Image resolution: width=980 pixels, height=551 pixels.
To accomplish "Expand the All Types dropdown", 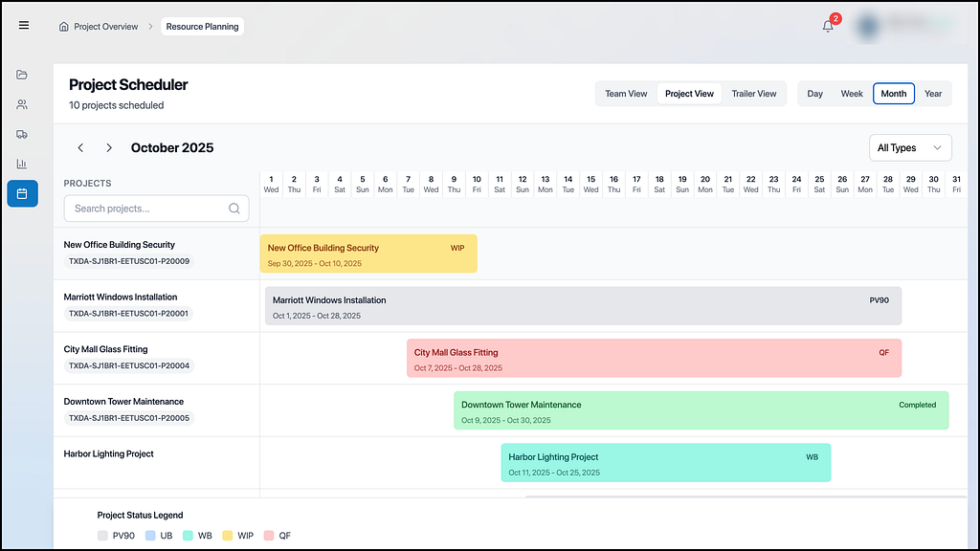I will (910, 148).
